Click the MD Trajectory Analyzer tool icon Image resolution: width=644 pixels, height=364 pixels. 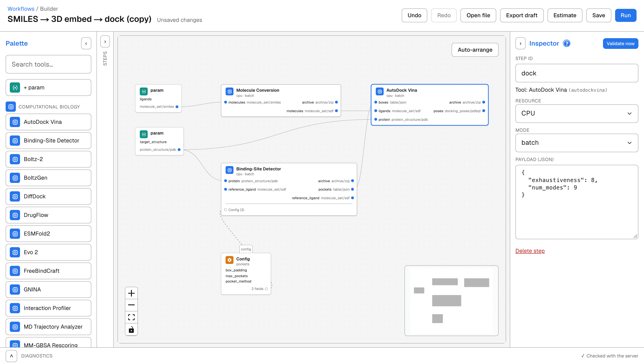(15, 327)
